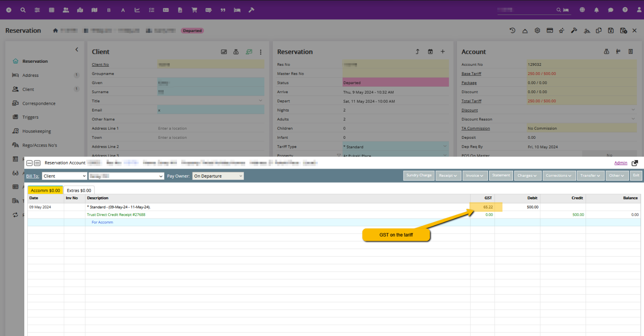The width and height of the screenshot is (644, 336).
Task: Click the Trust Direct Credit Receipt #27688 row
Action: (116, 215)
